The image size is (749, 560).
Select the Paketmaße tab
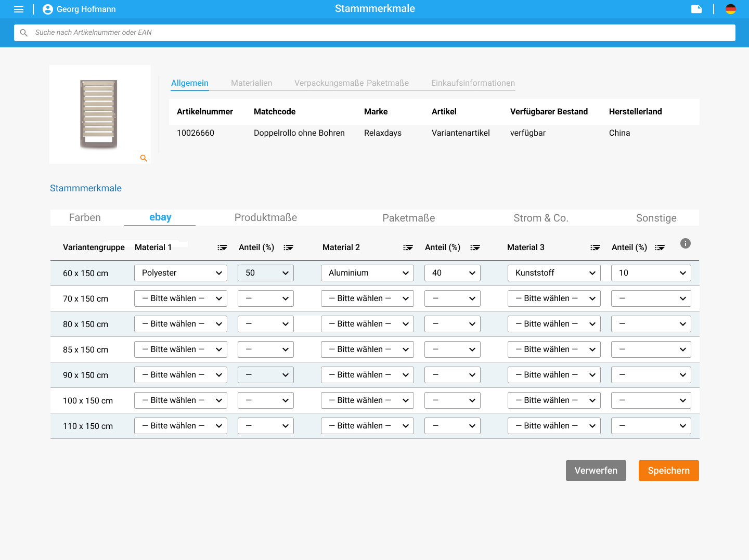click(x=409, y=218)
